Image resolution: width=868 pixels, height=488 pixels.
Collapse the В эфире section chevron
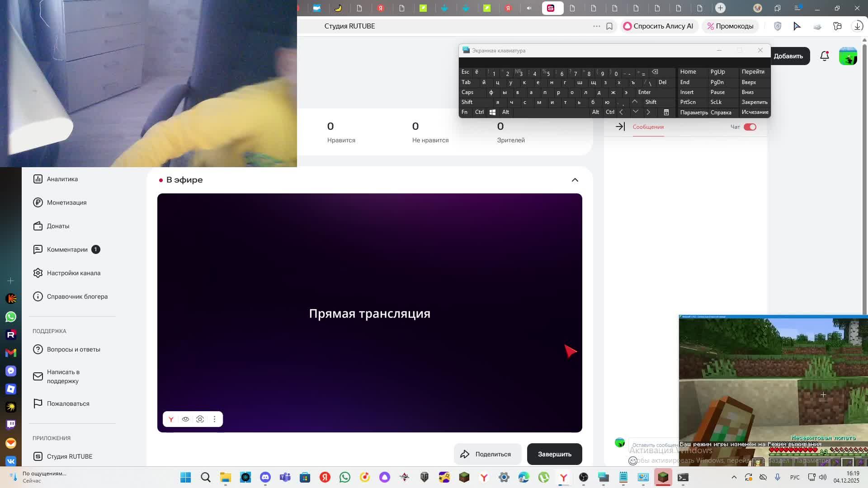pos(575,180)
